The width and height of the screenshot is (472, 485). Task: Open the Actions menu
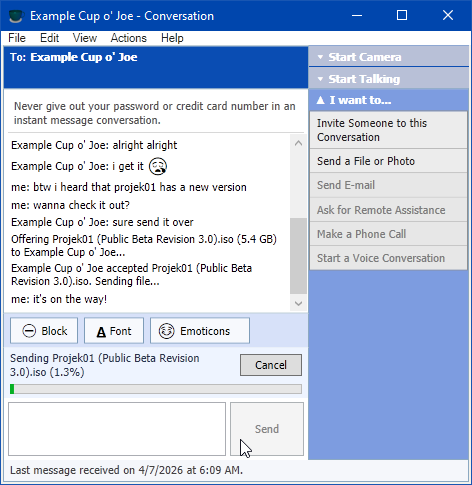tap(129, 38)
